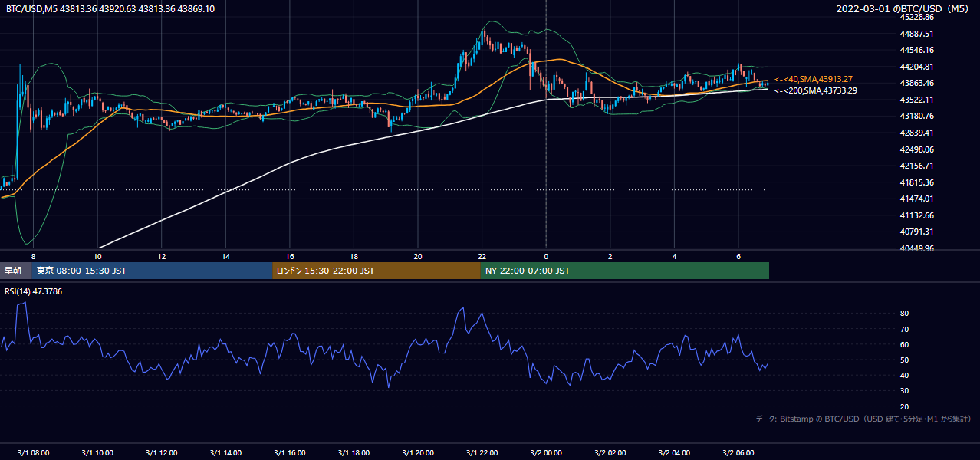Click the RSI axis value 80
The height and width of the screenshot is (460, 980).
(905, 314)
